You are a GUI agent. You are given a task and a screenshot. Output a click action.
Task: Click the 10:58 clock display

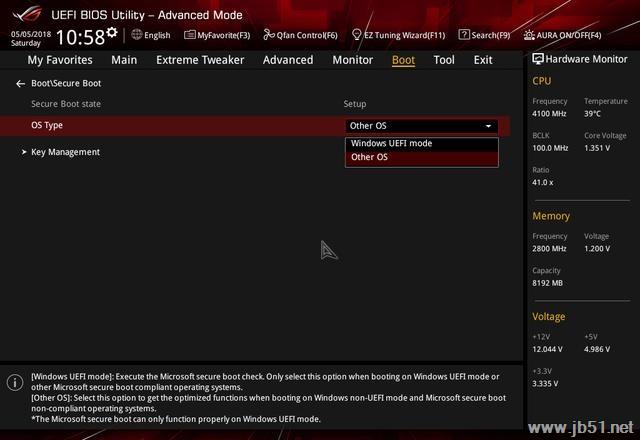tap(80, 37)
